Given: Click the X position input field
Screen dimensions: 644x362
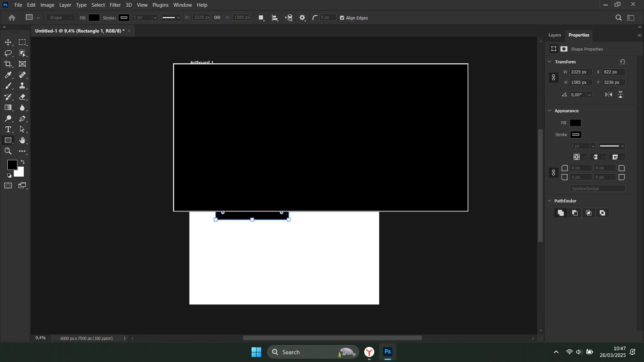Looking at the screenshot, I should [613, 72].
